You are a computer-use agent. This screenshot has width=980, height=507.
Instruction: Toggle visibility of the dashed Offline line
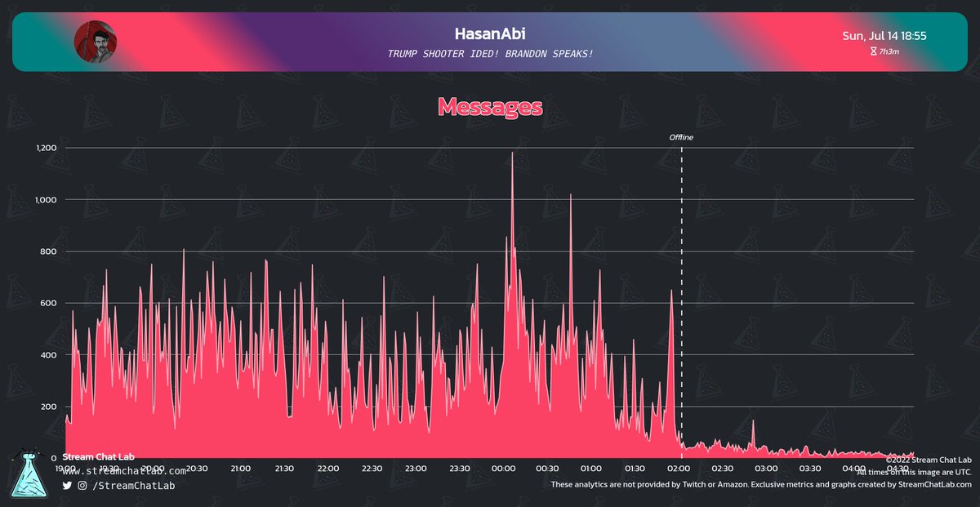coord(683,286)
